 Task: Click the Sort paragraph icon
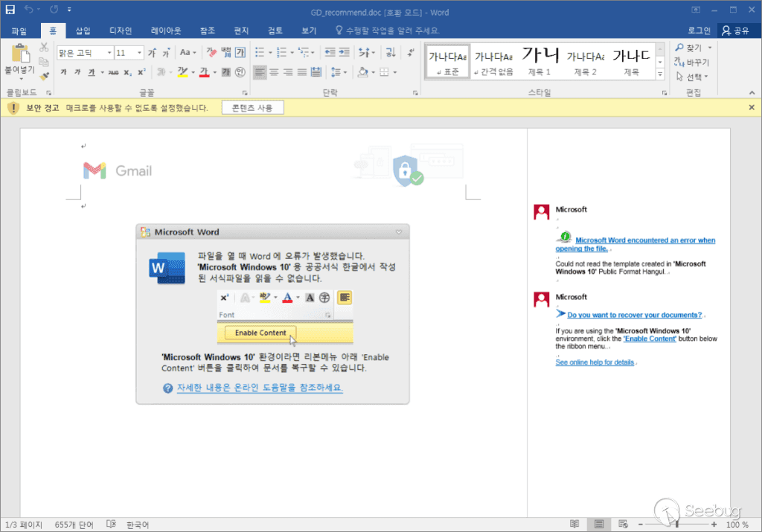click(390, 53)
